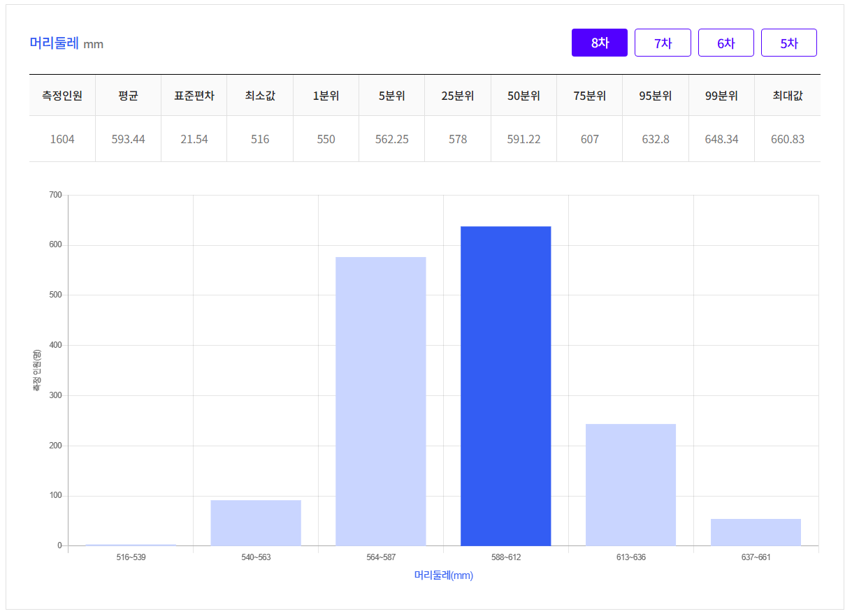Select the 1604 count cell

pos(62,139)
